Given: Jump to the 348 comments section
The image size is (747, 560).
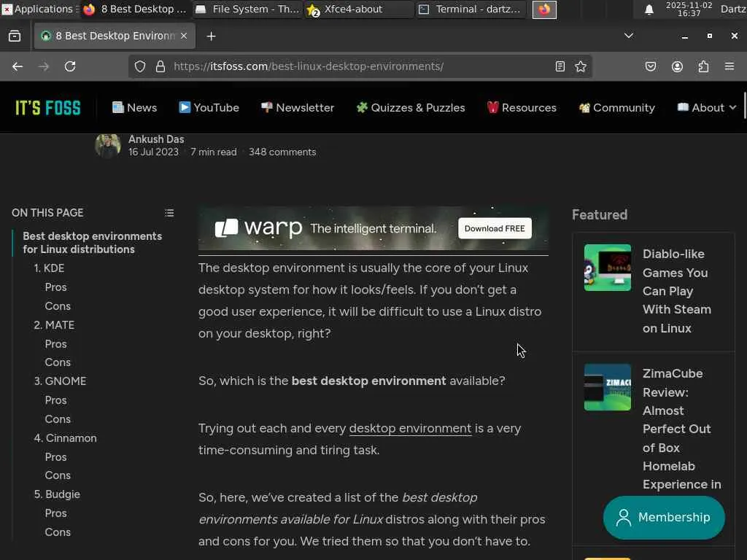Looking at the screenshot, I should [x=282, y=152].
